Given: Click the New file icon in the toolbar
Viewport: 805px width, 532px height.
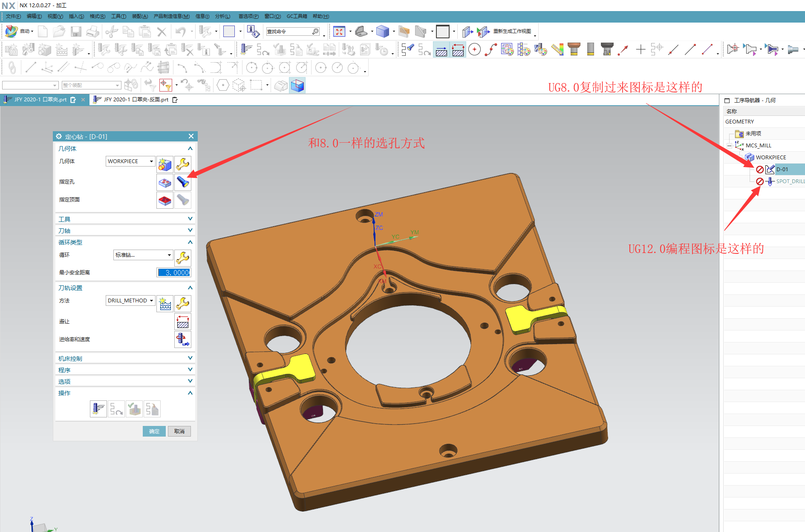Looking at the screenshot, I should click(x=43, y=32).
